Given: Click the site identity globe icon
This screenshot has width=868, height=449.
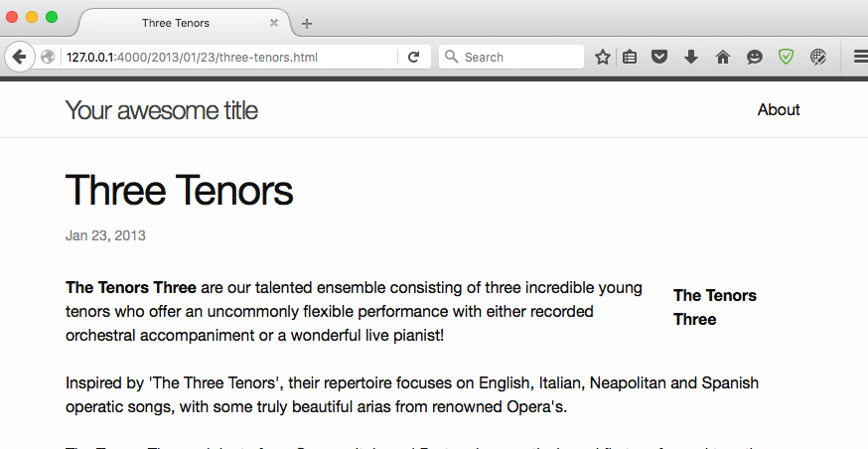Looking at the screenshot, I should [48, 57].
